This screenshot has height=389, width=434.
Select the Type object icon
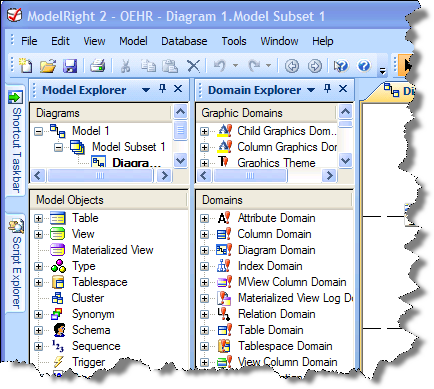coord(58,266)
